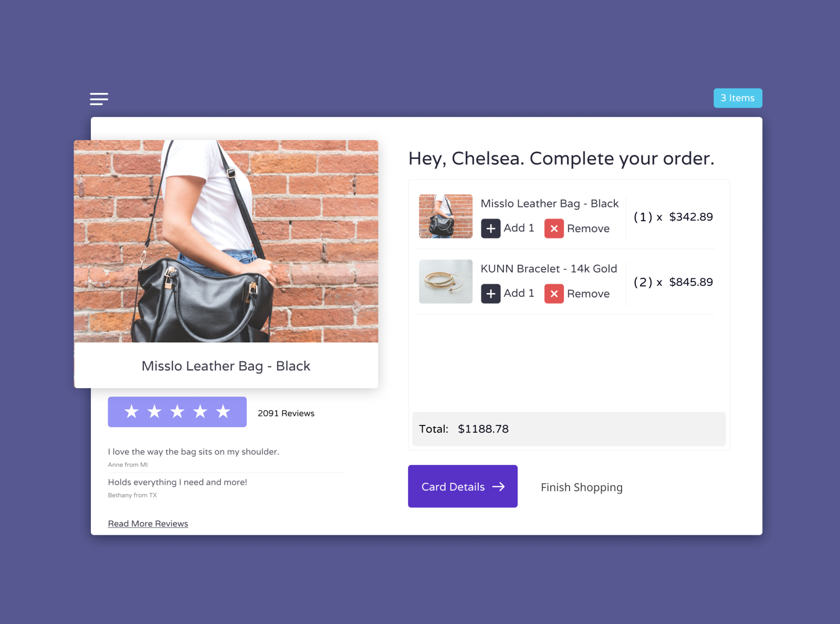840x624 pixels.
Task: Click Remove label for Misslo Leather Bag
Action: [x=588, y=228]
